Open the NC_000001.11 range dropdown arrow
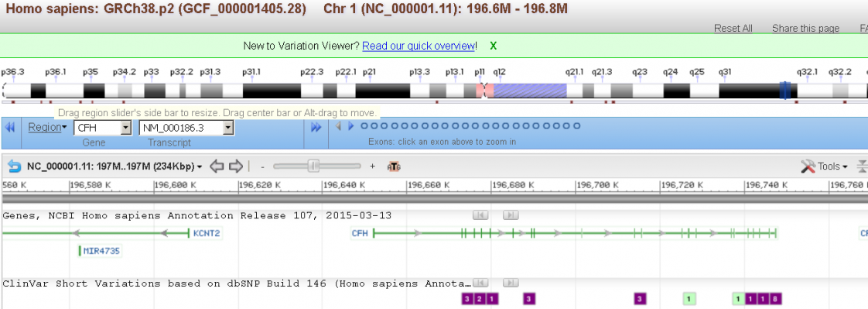 200,167
